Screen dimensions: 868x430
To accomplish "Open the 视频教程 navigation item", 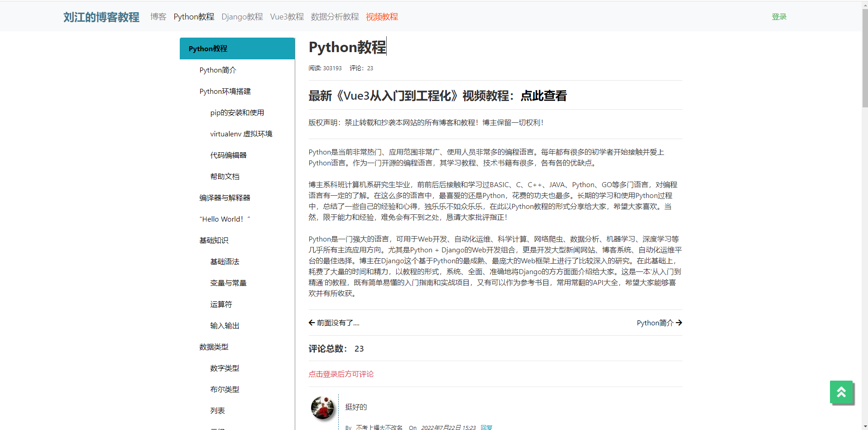I will click(x=382, y=17).
